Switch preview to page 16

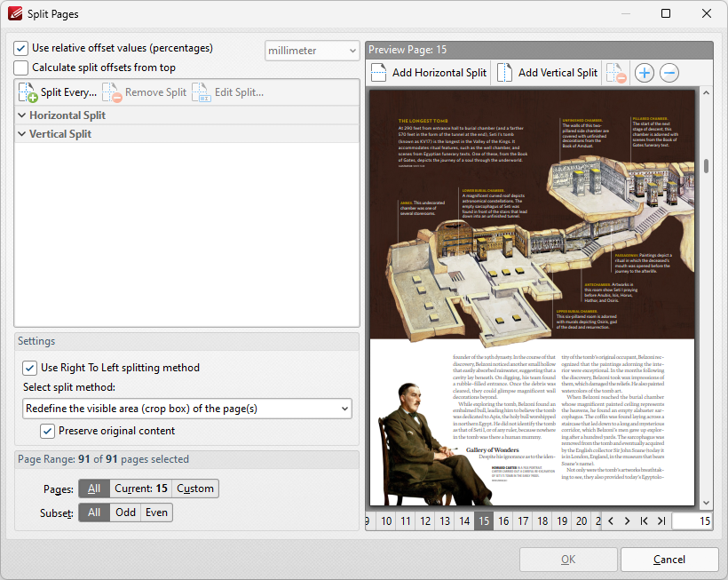pyautogui.click(x=503, y=521)
